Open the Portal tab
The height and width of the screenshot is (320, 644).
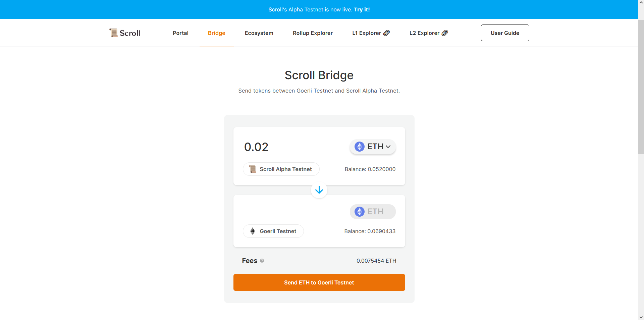coord(180,33)
